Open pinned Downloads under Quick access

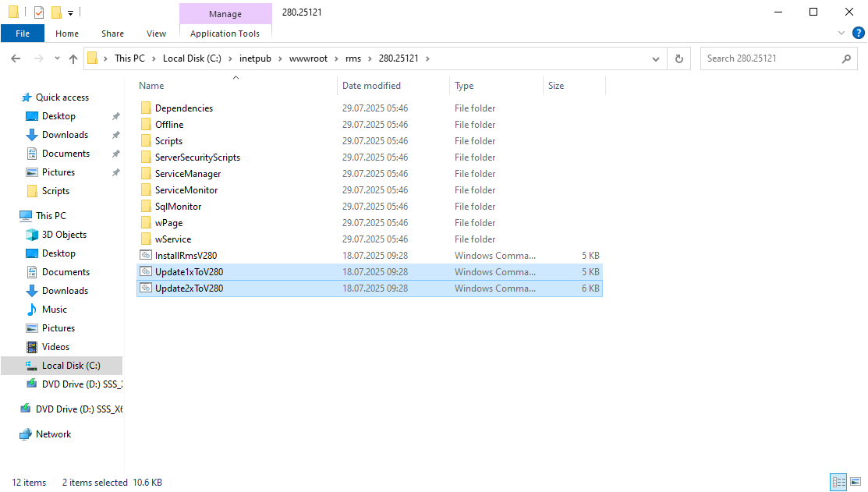coord(65,135)
